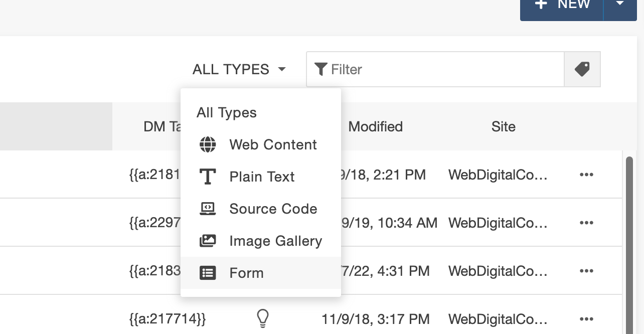Click the Source Code type icon
This screenshot has width=644, height=334.
pos(207,209)
